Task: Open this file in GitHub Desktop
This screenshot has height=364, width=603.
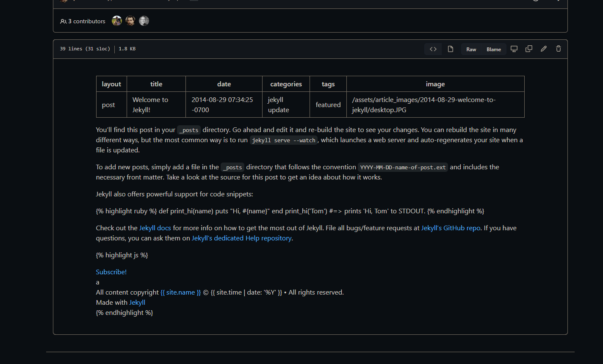Action: (514, 49)
